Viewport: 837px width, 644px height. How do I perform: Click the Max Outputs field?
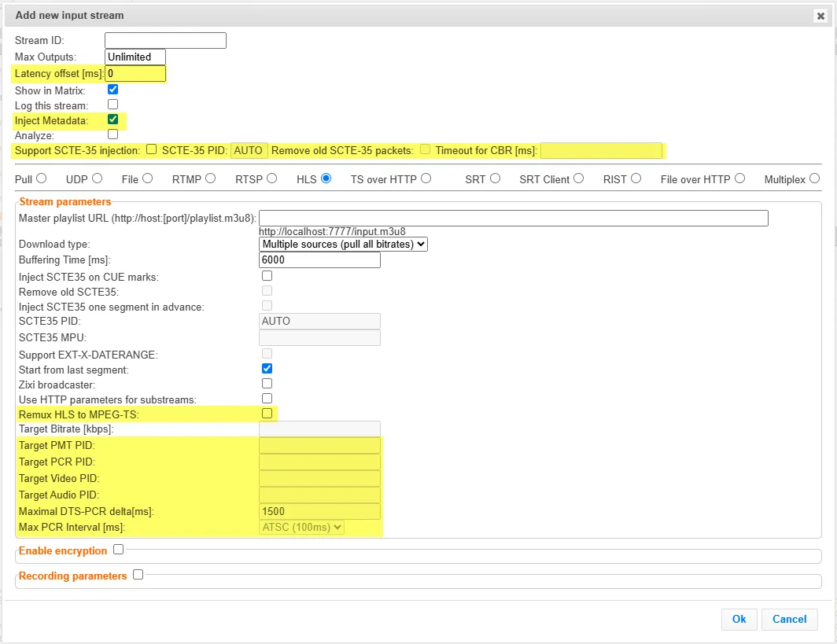point(135,57)
